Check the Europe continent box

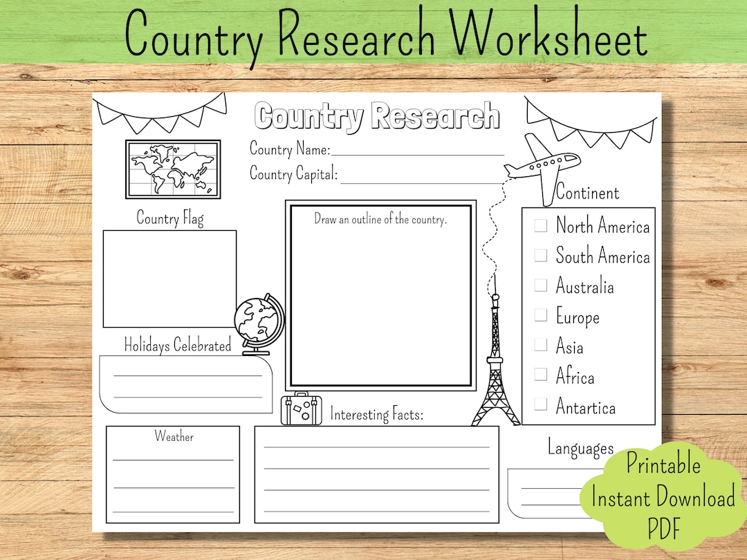(x=539, y=314)
